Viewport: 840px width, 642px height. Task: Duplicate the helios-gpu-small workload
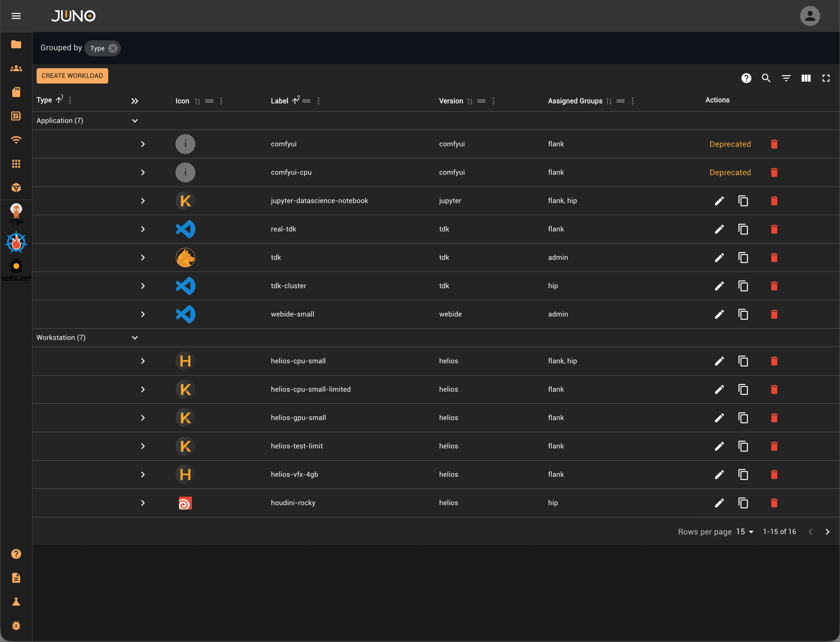pos(743,418)
